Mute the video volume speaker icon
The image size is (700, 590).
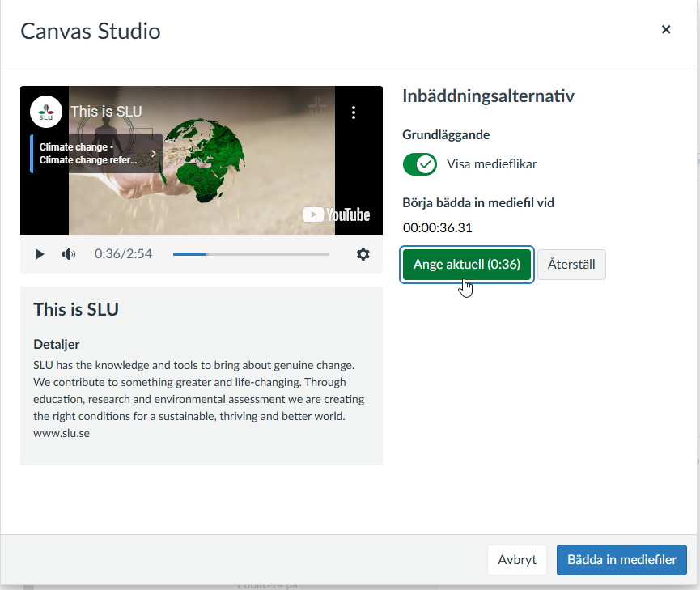point(68,254)
